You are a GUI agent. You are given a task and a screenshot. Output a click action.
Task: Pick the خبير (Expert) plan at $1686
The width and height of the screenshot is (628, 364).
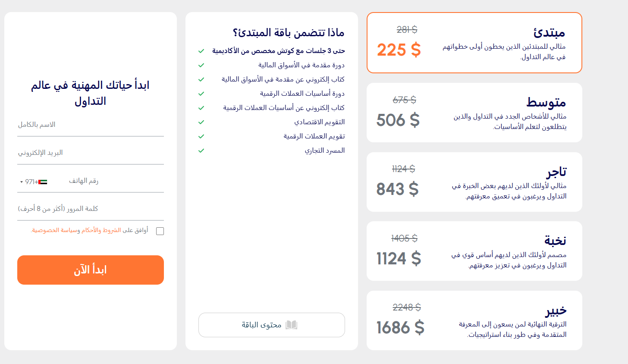[474, 320]
